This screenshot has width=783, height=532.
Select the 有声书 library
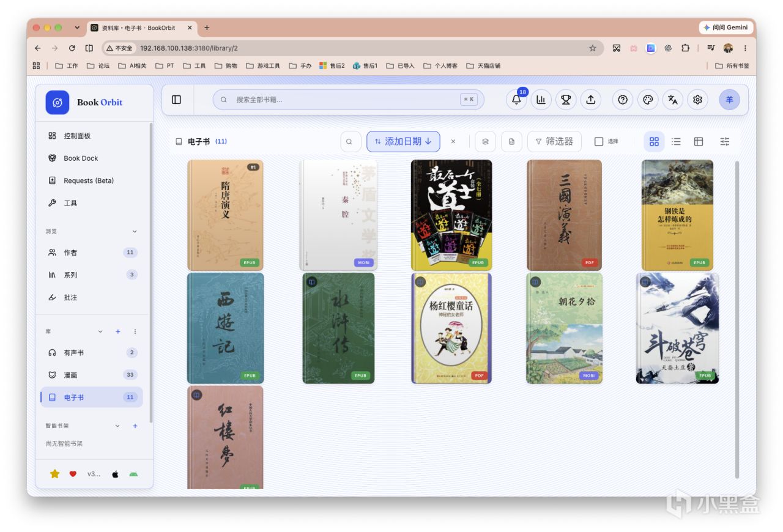[92, 353]
